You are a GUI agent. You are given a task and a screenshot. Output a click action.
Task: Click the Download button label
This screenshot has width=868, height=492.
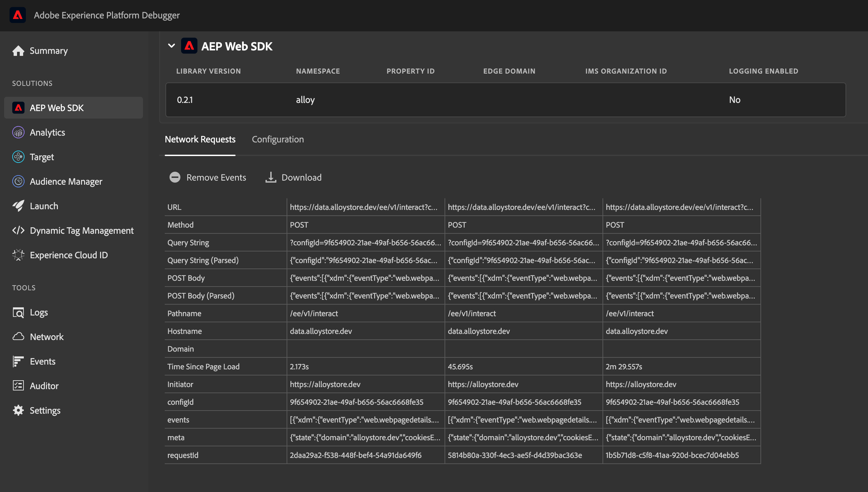click(302, 178)
